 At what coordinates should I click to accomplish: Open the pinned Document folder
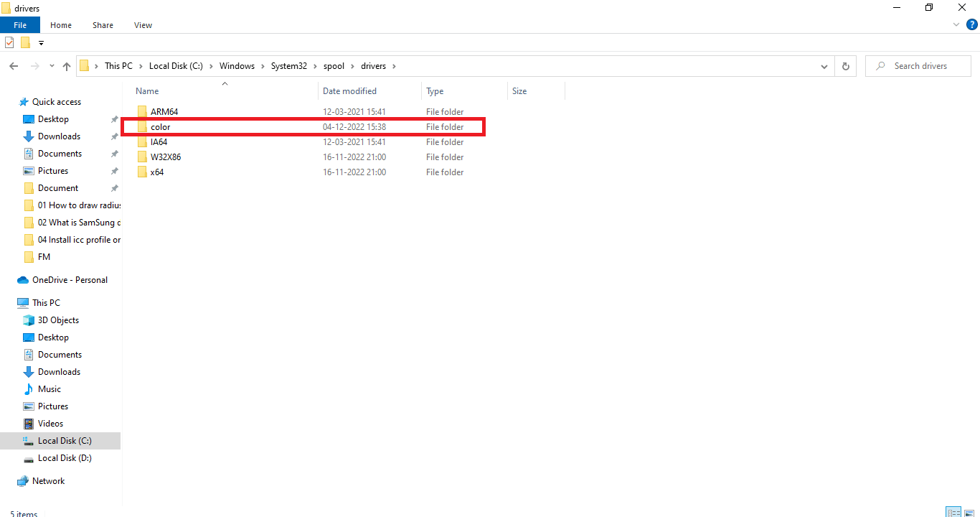[x=58, y=188]
